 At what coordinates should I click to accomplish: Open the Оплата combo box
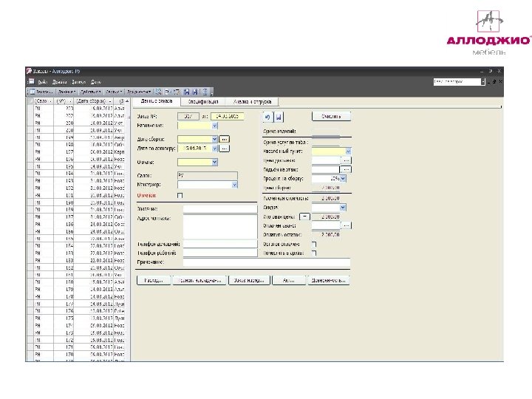coord(214,162)
